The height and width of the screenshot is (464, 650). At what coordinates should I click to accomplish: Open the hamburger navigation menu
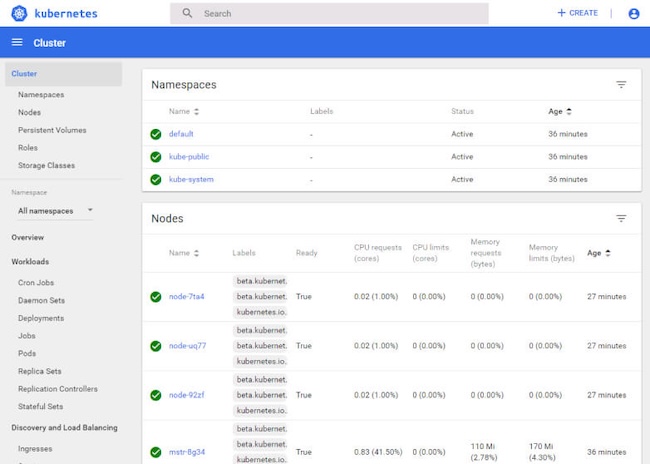[17, 43]
